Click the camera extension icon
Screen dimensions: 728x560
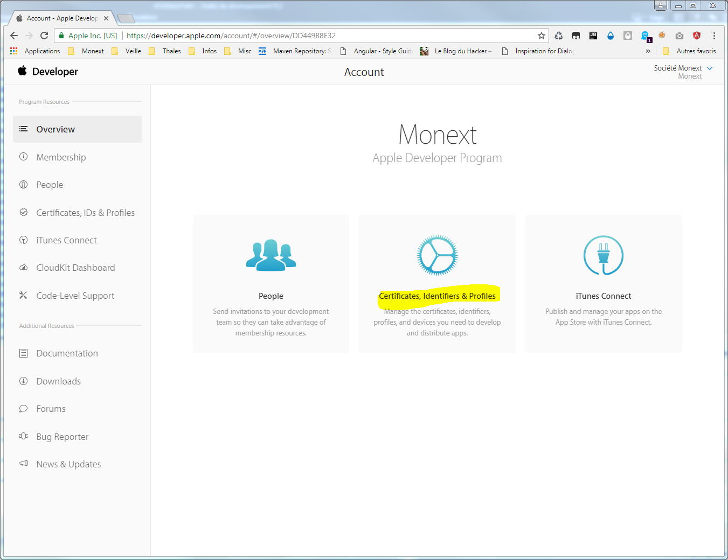(680, 36)
